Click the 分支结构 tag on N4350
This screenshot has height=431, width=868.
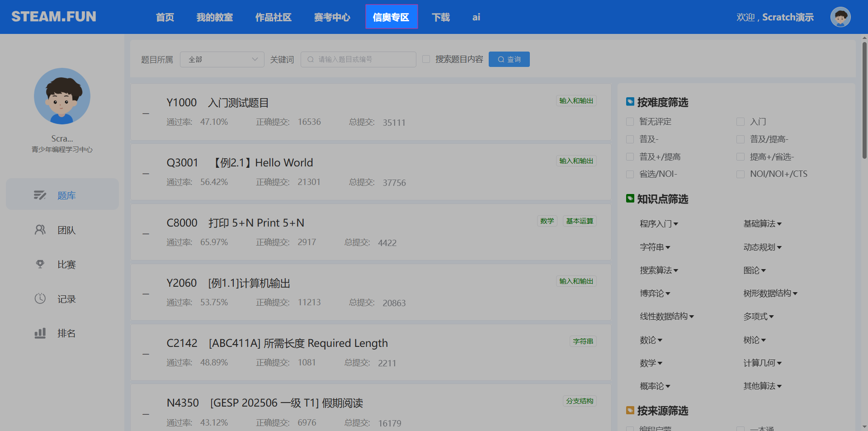(x=580, y=401)
